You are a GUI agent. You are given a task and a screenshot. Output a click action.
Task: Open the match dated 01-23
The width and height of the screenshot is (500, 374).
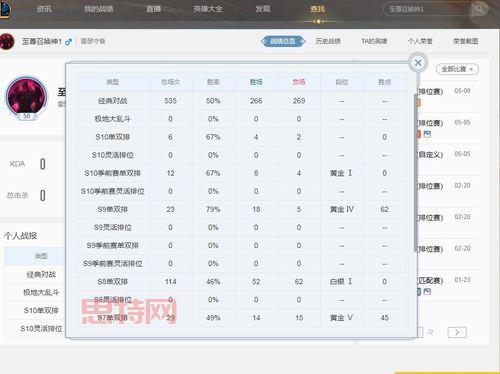pos(448,286)
